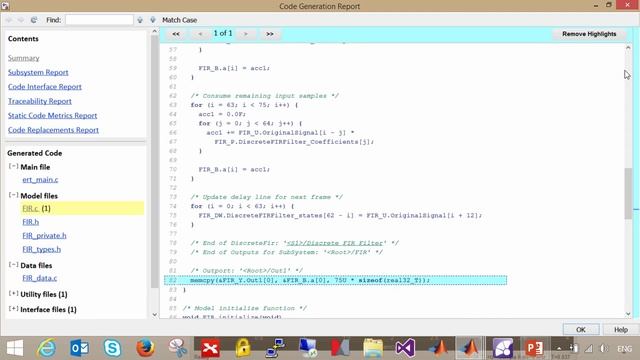
Task: Click the back navigation arrow in toolbar
Action: [9, 20]
